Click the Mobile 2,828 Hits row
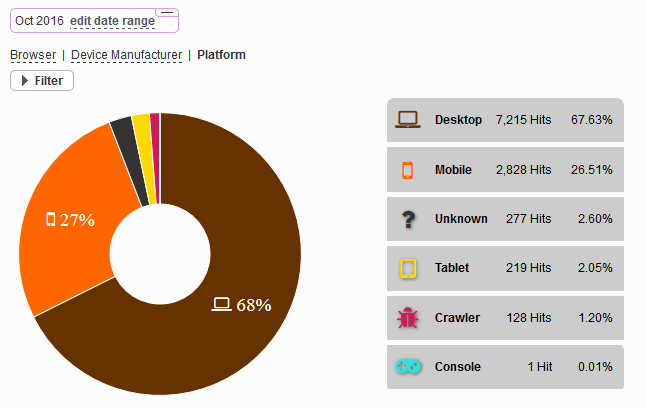The image size is (646, 408). [x=505, y=170]
